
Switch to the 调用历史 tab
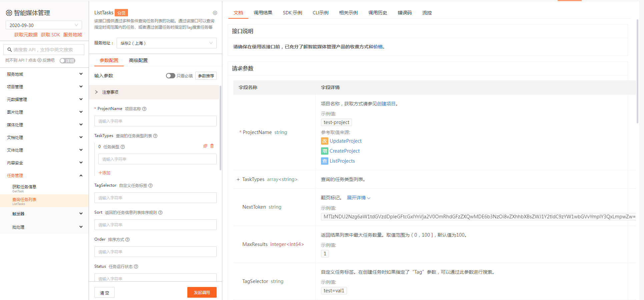click(378, 13)
